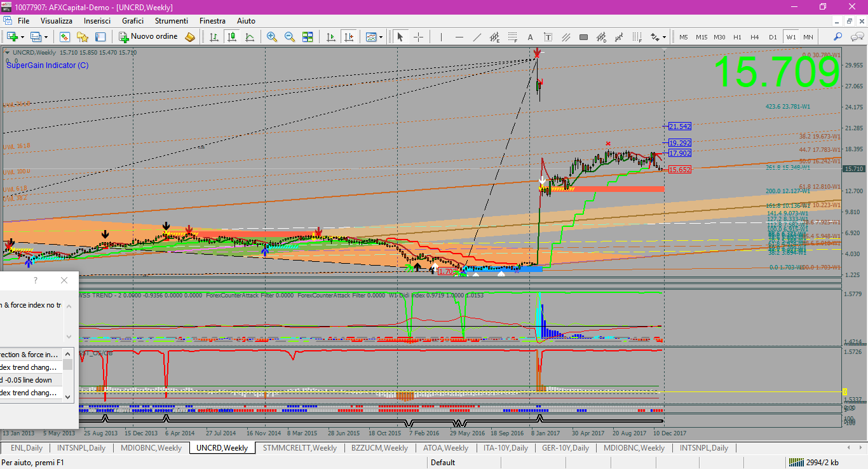
Task: Set timeframe to D1
Action: tap(773, 37)
